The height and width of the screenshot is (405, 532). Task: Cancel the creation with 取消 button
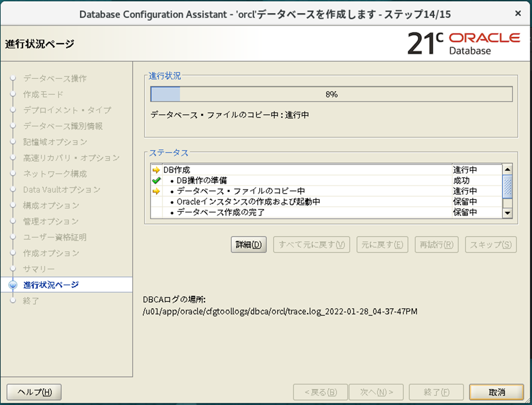coord(496,392)
